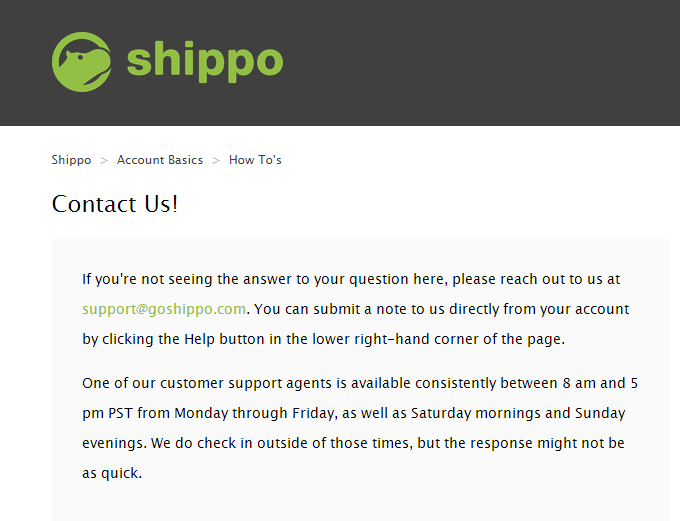Click the final line "as quick."
The height and width of the screenshot is (521, 680).
(x=112, y=473)
